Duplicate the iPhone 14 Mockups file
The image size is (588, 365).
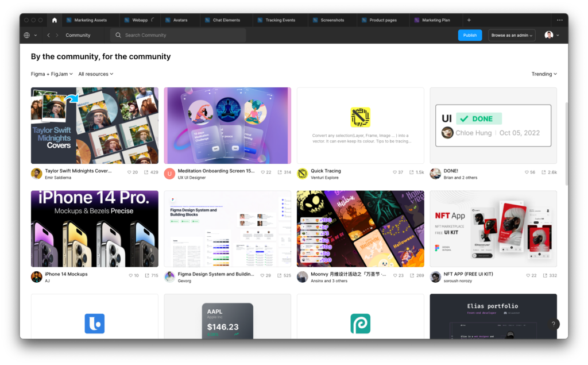pos(147,276)
